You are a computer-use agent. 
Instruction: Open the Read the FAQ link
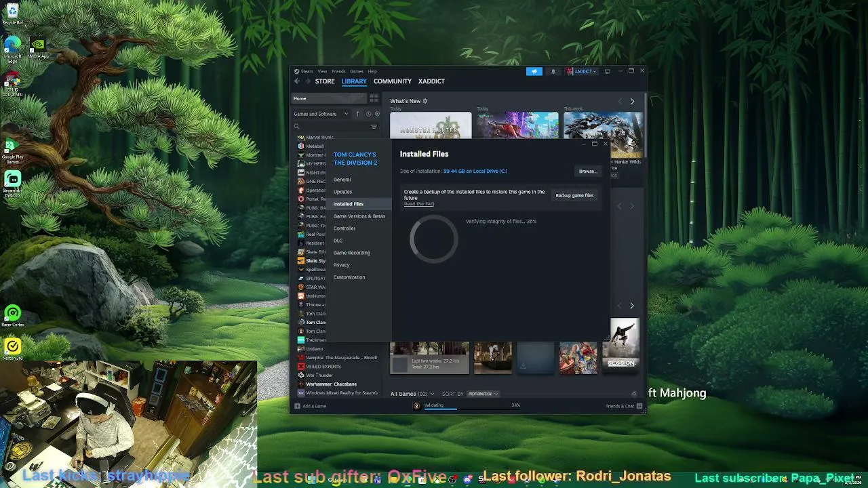tap(419, 204)
